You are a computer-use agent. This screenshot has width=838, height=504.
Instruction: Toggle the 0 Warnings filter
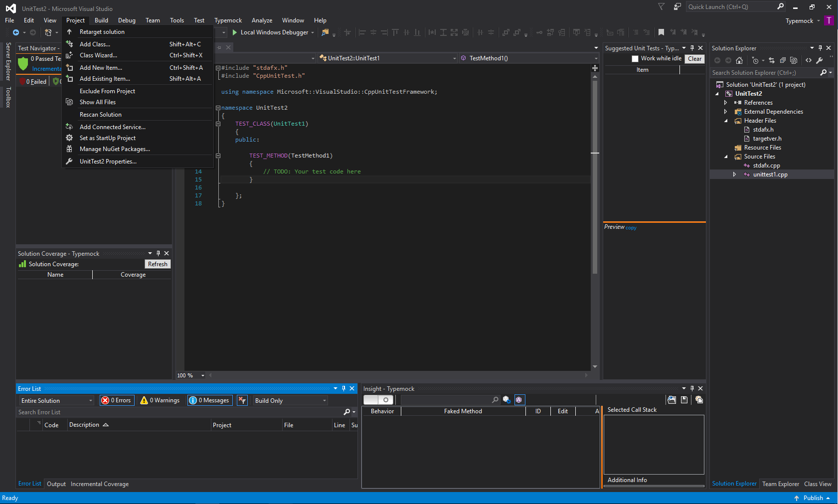(160, 400)
